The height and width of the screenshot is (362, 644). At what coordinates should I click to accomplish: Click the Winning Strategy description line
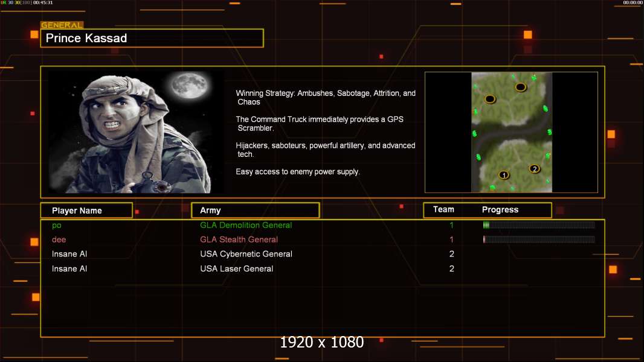click(x=326, y=98)
